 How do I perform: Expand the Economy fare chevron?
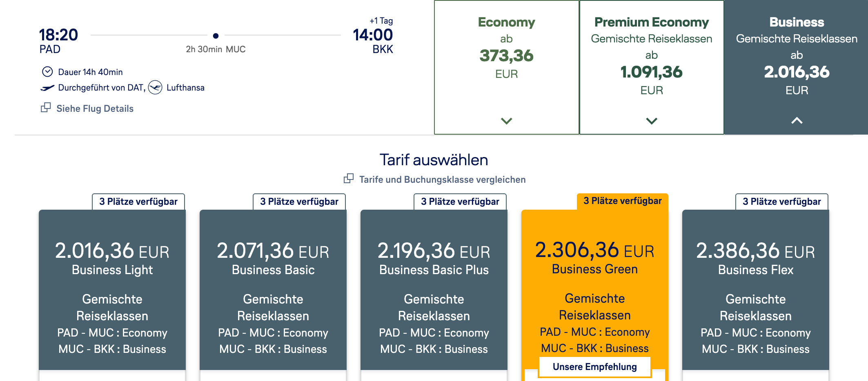point(506,121)
